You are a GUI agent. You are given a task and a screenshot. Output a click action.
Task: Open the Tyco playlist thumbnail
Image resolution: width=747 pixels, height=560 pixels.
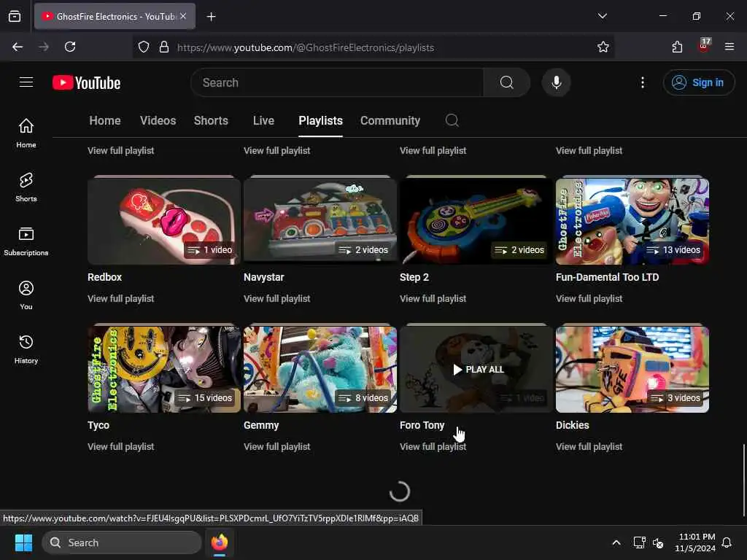click(x=164, y=370)
